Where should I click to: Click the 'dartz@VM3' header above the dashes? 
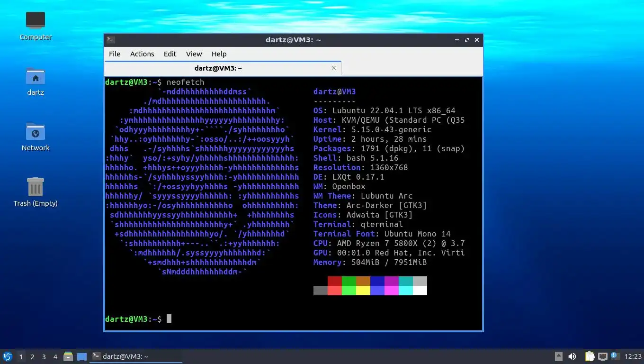click(x=334, y=91)
